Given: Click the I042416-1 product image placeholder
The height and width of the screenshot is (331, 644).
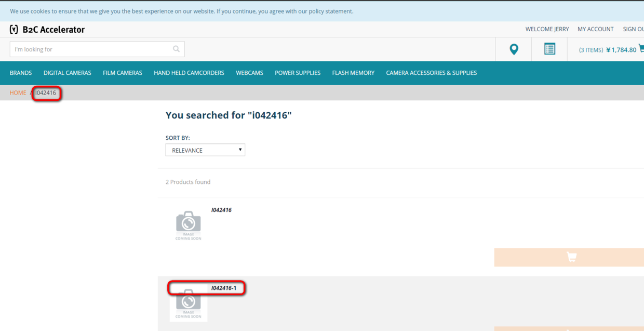Looking at the screenshot, I should click(188, 303).
